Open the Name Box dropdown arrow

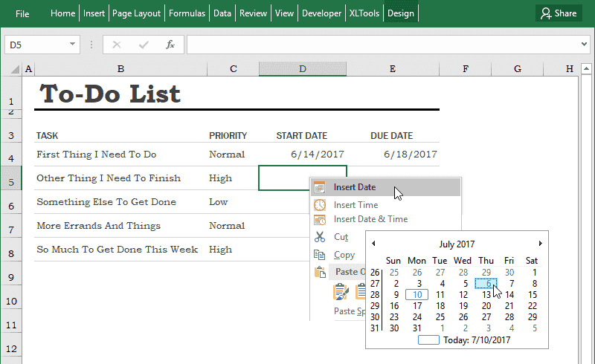tap(72, 44)
